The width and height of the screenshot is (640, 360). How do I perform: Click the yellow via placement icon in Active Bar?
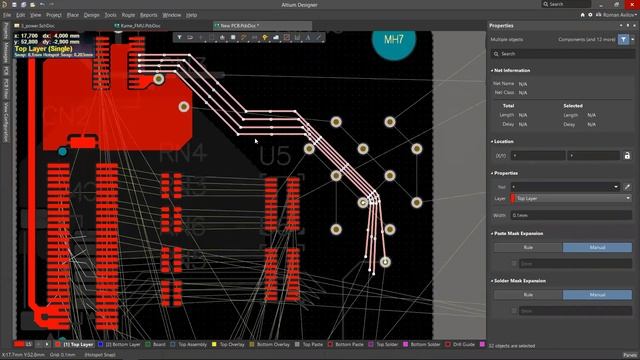[x=265, y=38]
